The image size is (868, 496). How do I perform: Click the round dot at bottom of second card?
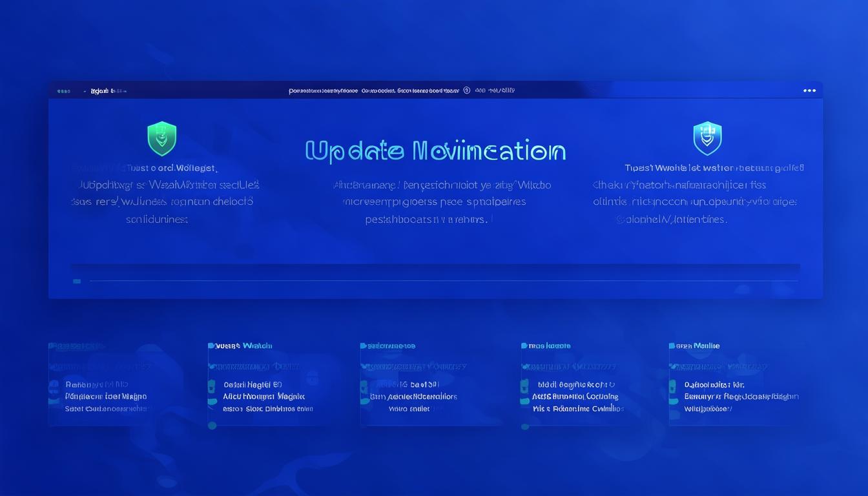tap(211, 426)
